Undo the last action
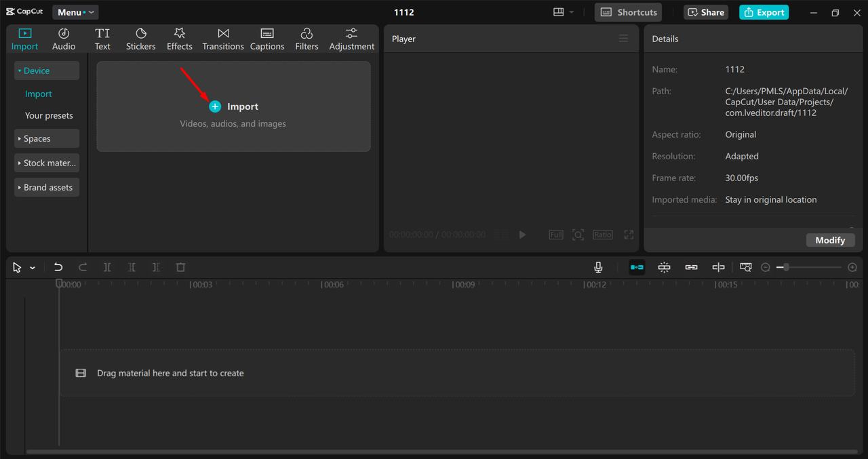Image resolution: width=868 pixels, height=459 pixels. coord(58,267)
